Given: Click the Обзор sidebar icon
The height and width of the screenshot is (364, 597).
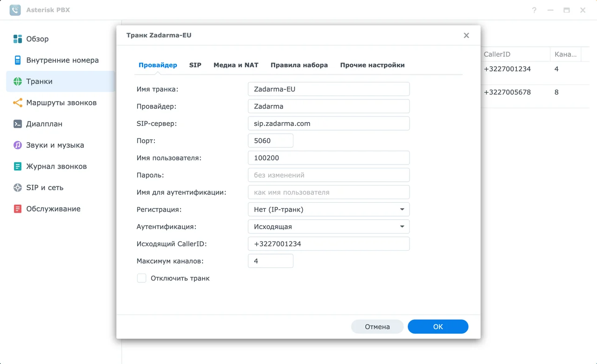Looking at the screenshot, I should click(18, 39).
